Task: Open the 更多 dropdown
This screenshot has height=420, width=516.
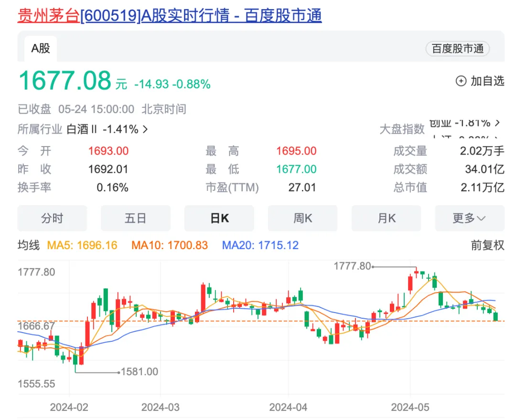Action: 470,218
